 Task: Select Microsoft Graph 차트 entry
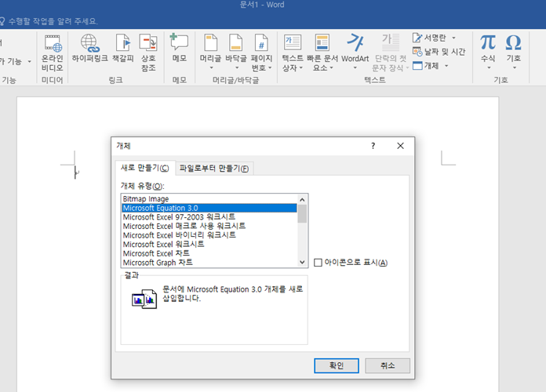click(x=209, y=262)
